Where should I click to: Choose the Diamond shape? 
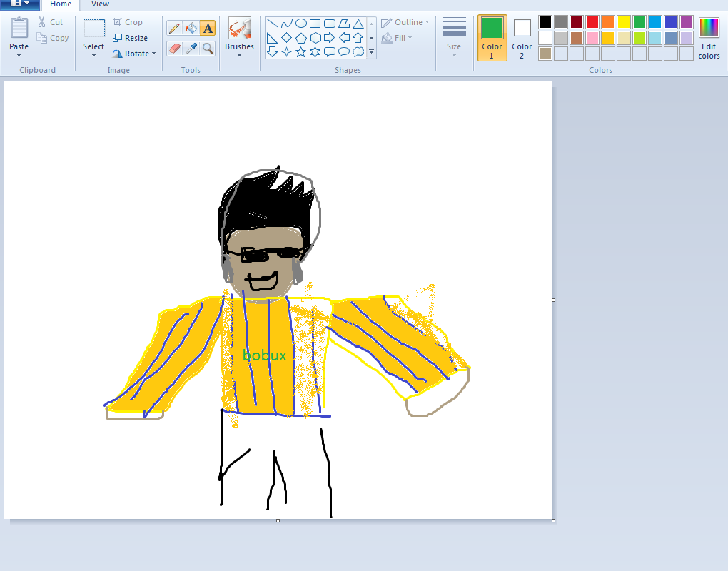287,38
